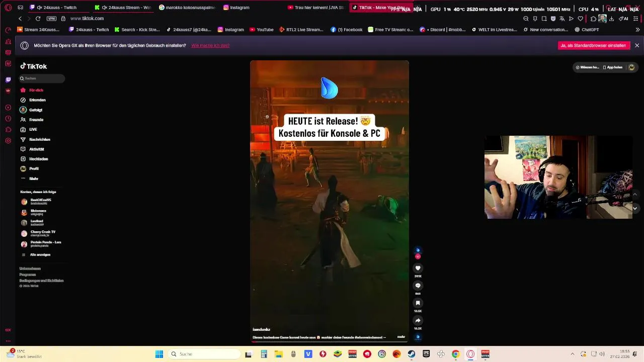
Task: Share the video with arrow icon
Action: 418,320
